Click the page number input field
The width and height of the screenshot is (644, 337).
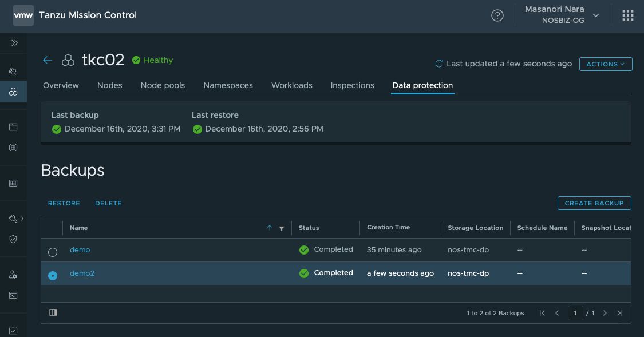pyautogui.click(x=575, y=313)
